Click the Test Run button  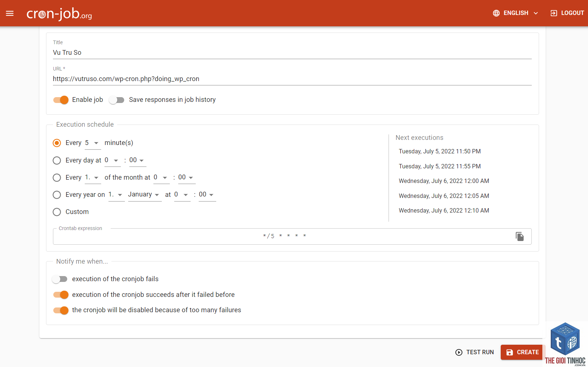click(475, 352)
